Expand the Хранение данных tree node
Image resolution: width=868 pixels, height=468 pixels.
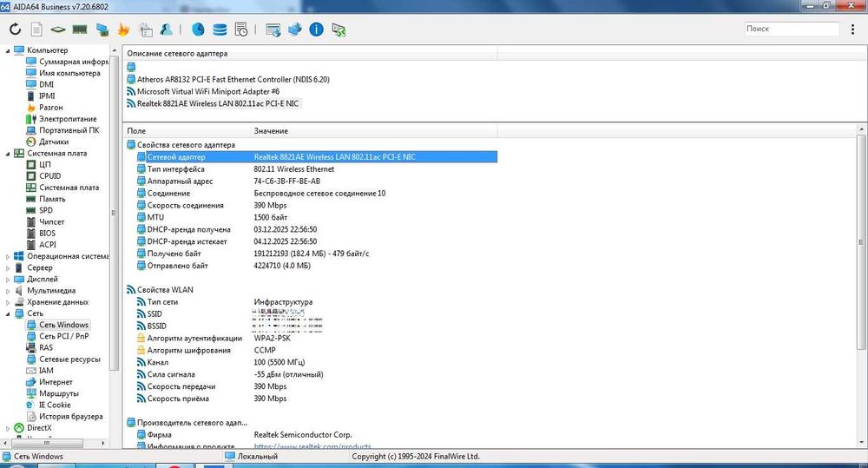click(8, 302)
